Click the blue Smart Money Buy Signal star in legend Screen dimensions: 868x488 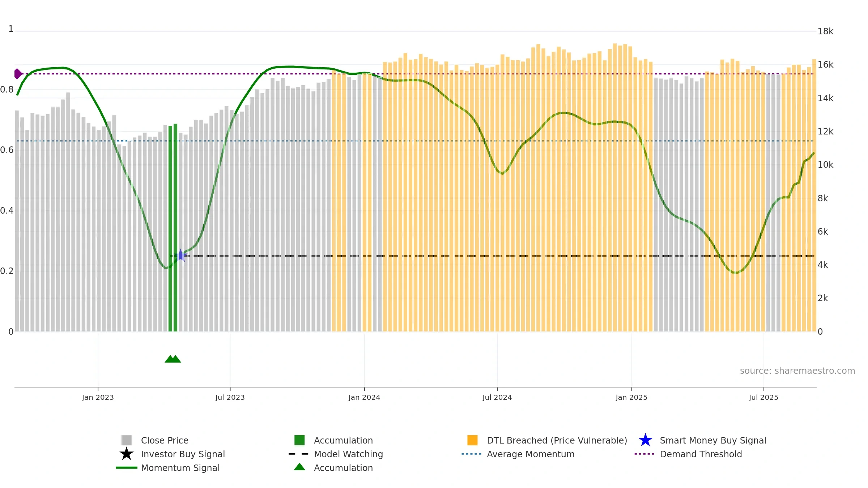click(645, 440)
